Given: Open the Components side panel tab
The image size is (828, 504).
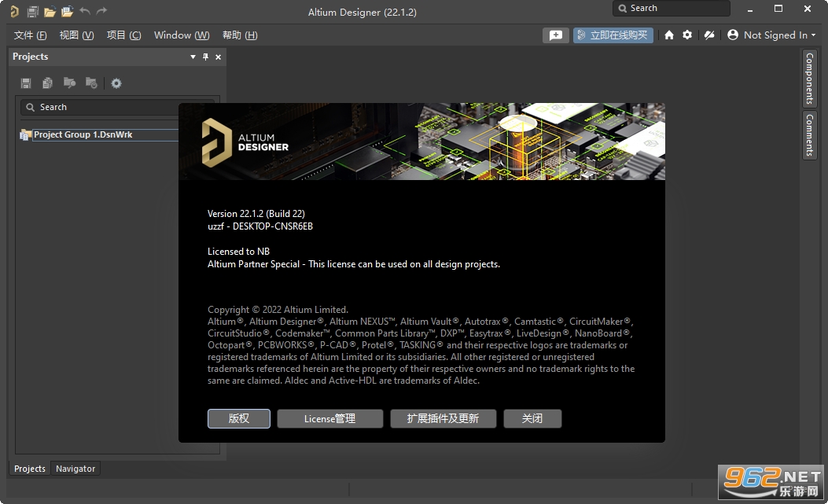Looking at the screenshot, I should 809,78.
